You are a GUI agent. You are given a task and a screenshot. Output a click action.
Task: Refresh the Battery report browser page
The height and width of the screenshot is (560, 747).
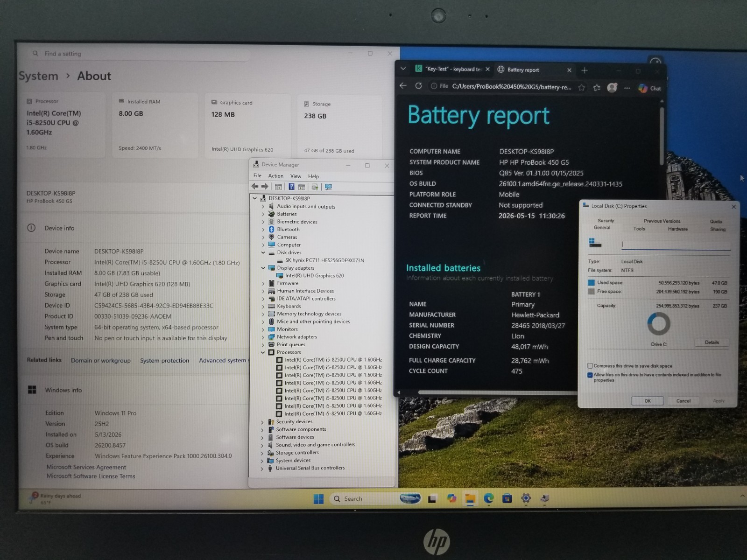(418, 86)
